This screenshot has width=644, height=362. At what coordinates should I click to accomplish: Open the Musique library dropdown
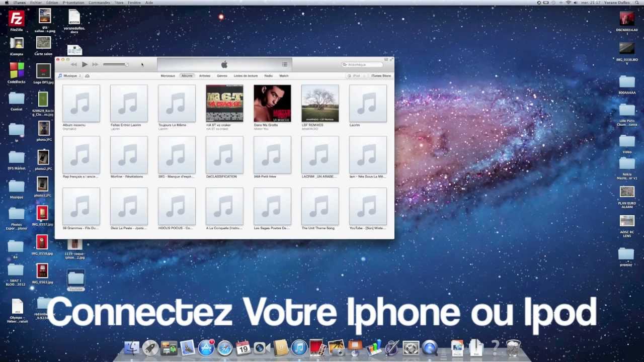[x=69, y=76]
